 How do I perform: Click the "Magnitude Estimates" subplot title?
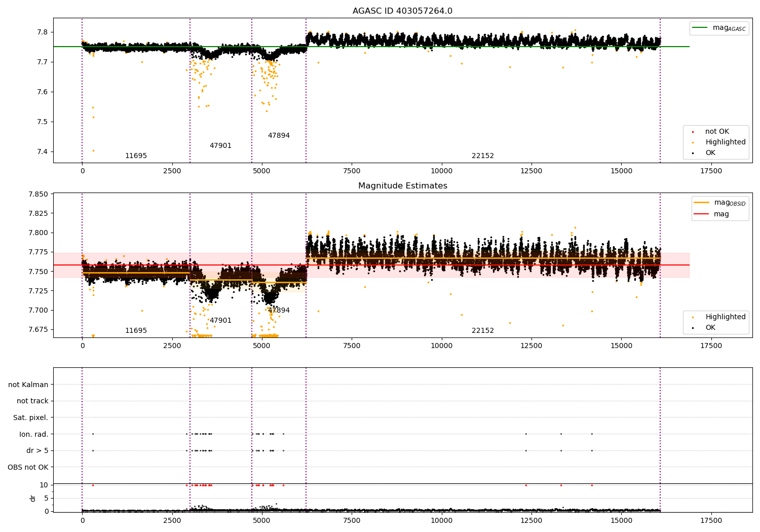point(402,186)
